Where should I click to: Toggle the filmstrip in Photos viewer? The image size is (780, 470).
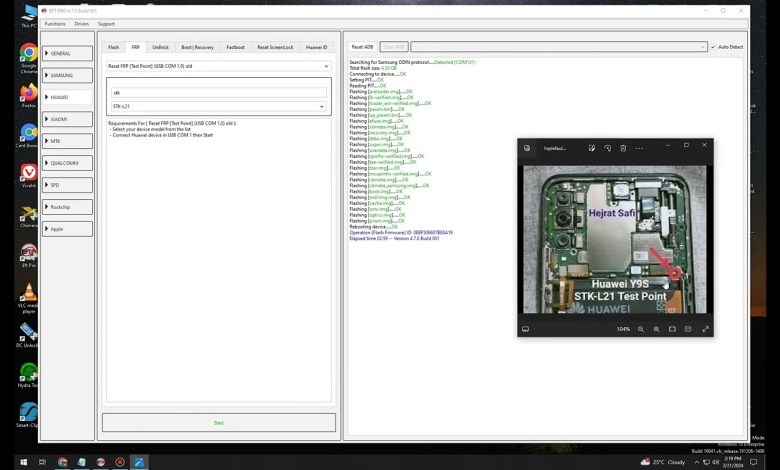point(525,329)
